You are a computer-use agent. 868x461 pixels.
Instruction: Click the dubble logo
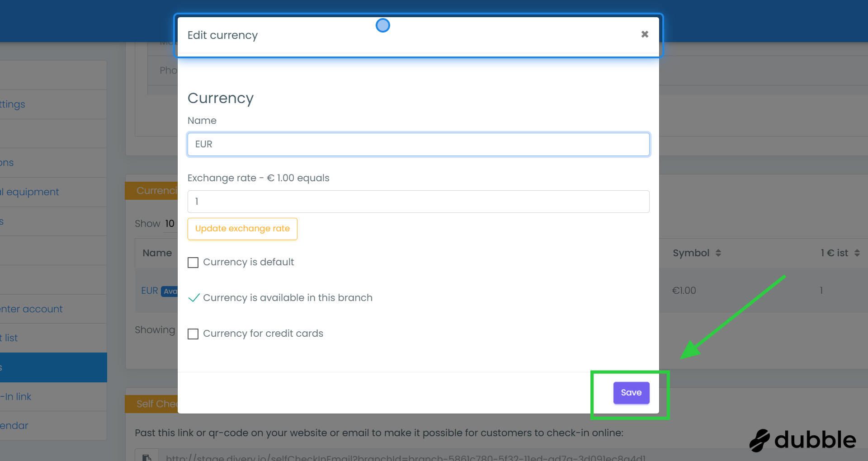pyautogui.click(x=803, y=440)
